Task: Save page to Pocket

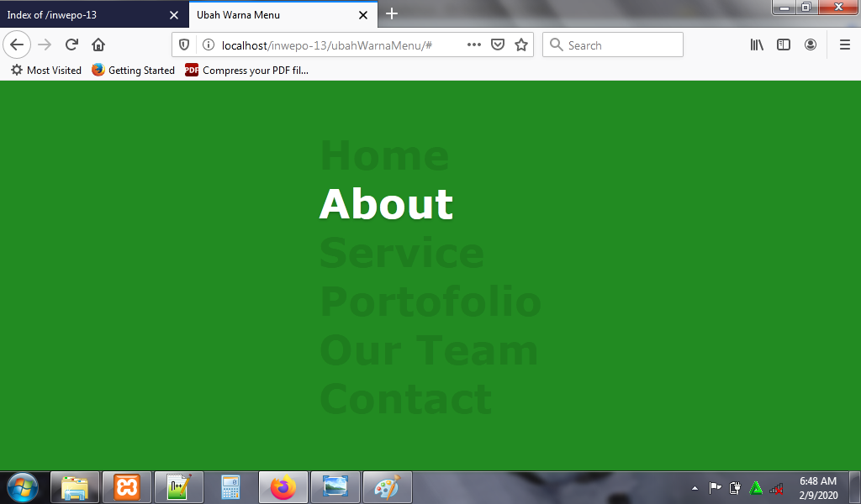Action: [498, 45]
